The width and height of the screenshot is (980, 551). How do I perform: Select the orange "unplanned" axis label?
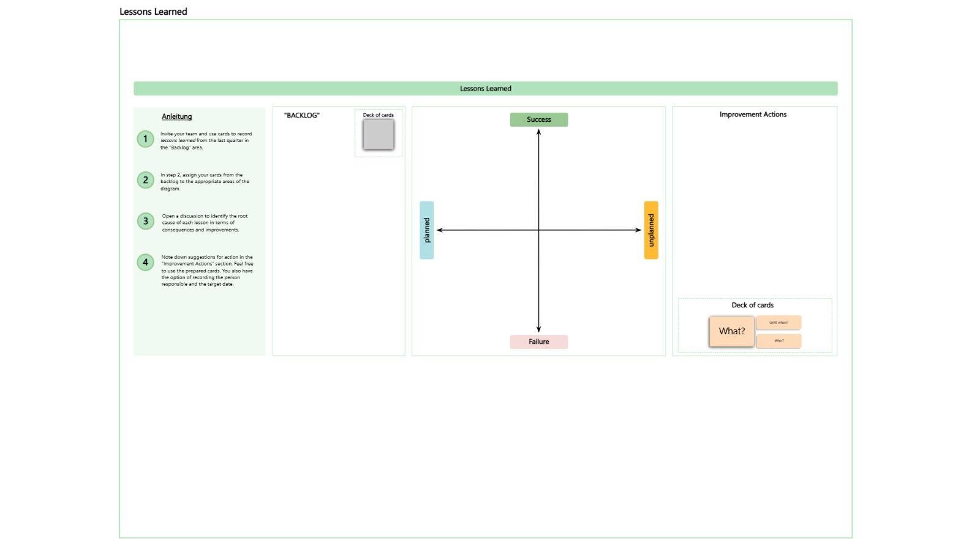coord(651,230)
